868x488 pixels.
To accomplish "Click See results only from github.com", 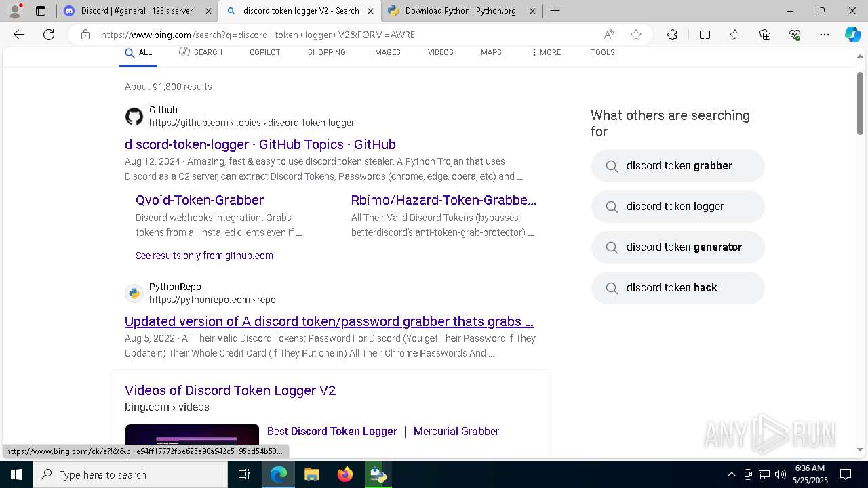I will pos(204,256).
